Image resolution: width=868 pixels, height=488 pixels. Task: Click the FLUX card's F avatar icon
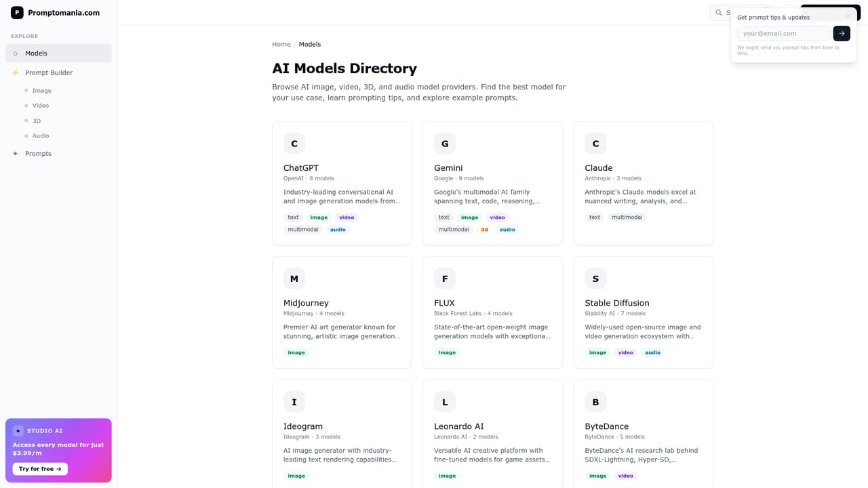pos(445,279)
